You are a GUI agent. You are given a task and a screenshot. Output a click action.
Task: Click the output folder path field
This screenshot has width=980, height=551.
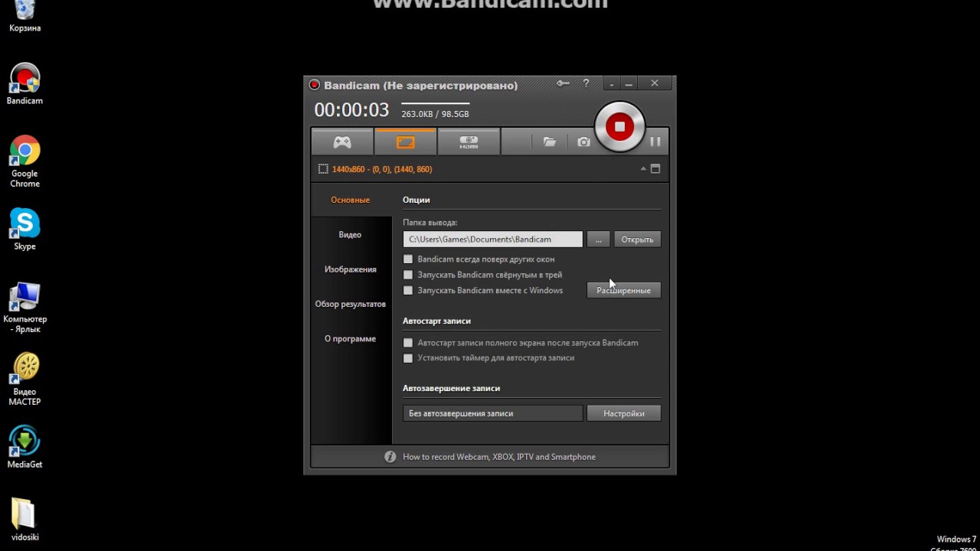[493, 240]
